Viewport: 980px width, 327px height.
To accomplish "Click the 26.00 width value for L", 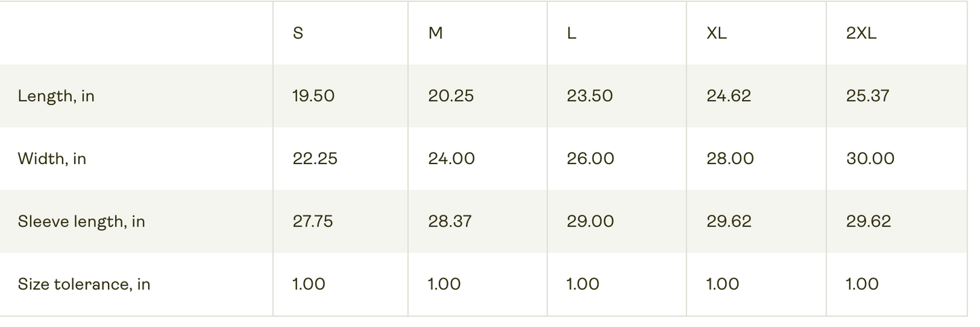I will click(x=591, y=159).
